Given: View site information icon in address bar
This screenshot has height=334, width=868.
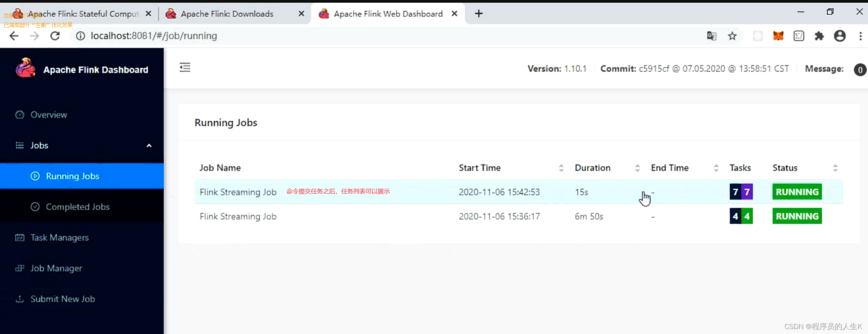Looking at the screenshot, I should point(80,36).
